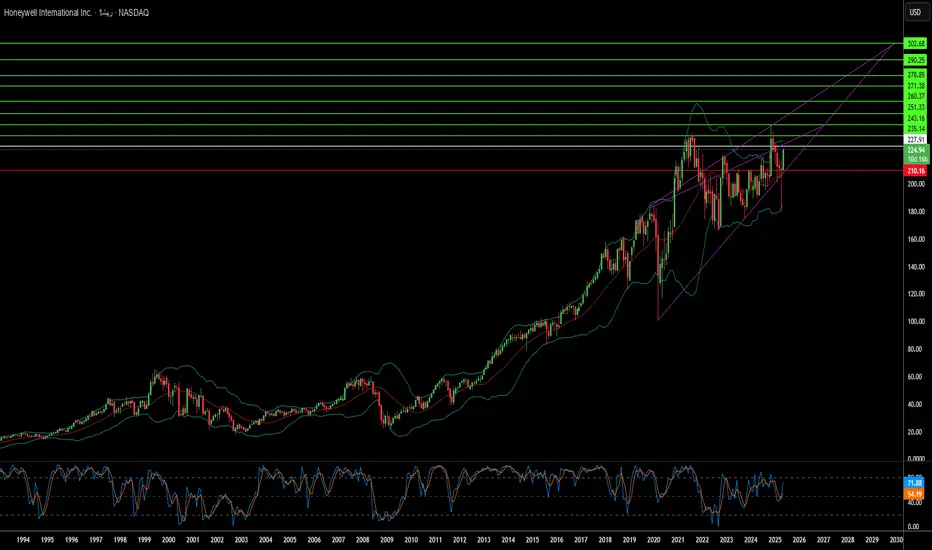Click the 2015 year on time axis

(533, 540)
